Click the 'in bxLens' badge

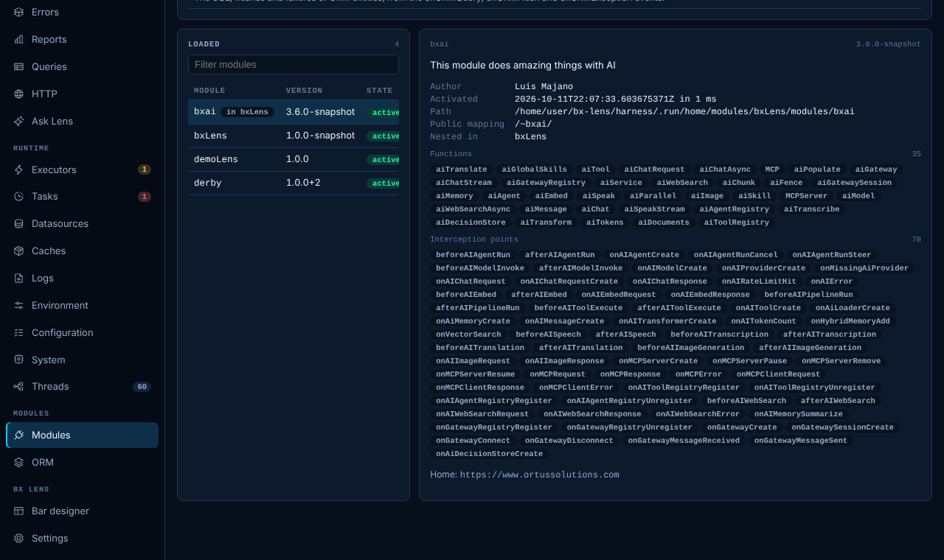[x=247, y=112]
